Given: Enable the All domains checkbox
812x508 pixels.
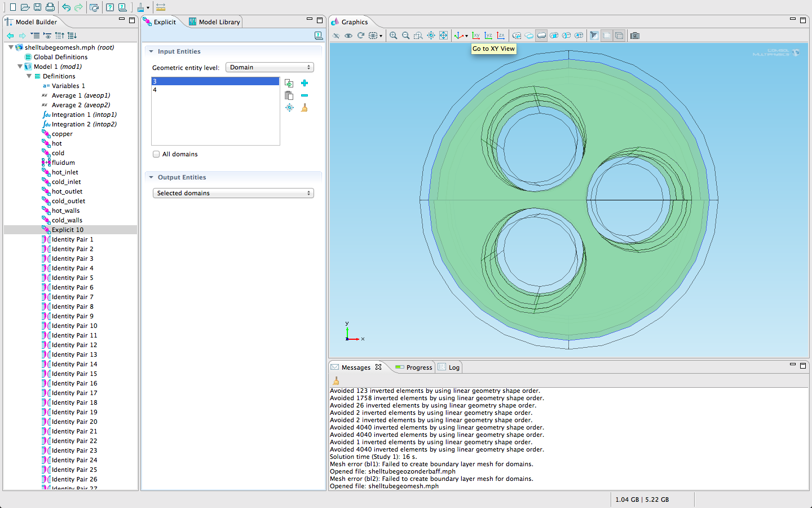Looking at the screenshot, I should point(156,154).
